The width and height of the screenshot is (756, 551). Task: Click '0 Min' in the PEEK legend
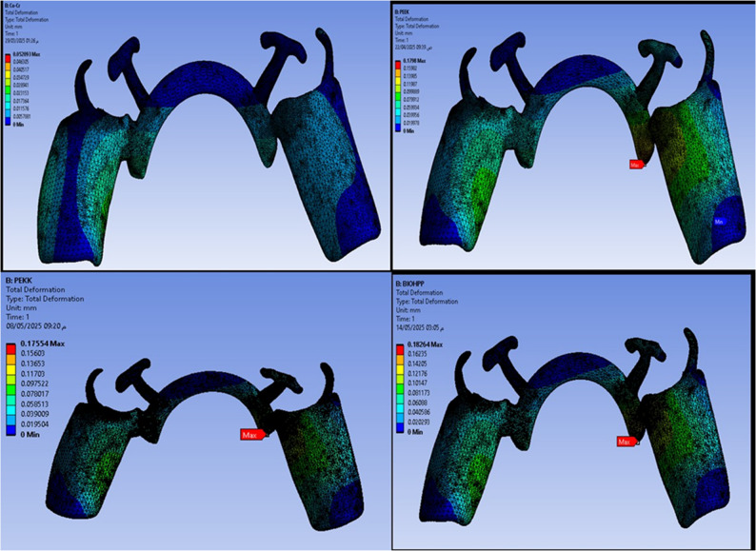408,131
